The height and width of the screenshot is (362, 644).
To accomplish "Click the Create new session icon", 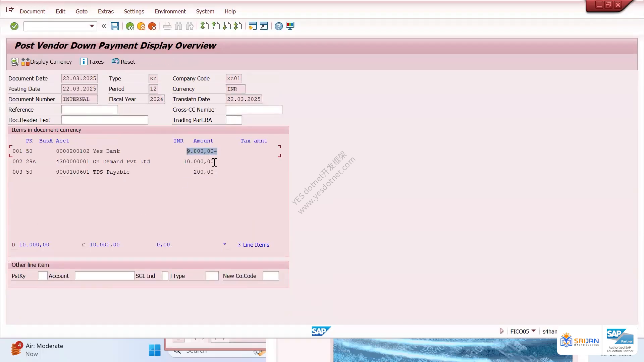I will tap(253, 26).
